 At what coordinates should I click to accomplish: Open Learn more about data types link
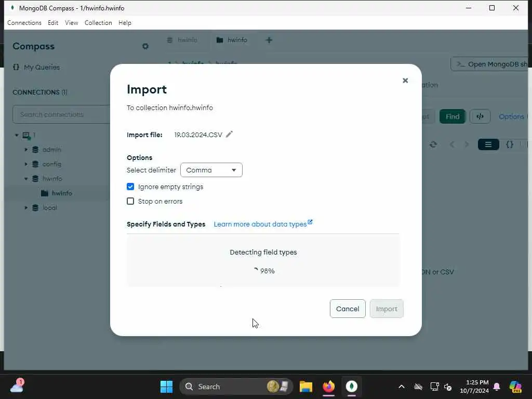[x=263, y=224]
